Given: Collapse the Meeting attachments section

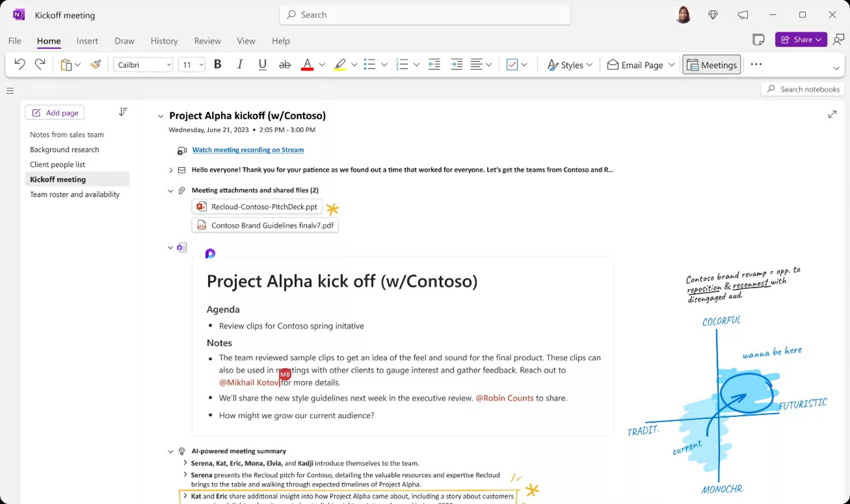Looking at the screenshot, I should pos(170,191).
